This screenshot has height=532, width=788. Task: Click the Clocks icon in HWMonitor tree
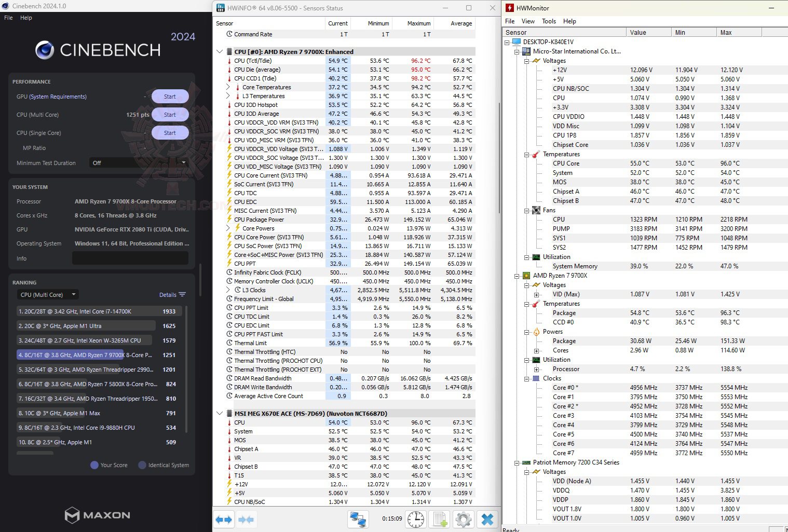coord(536,378)
